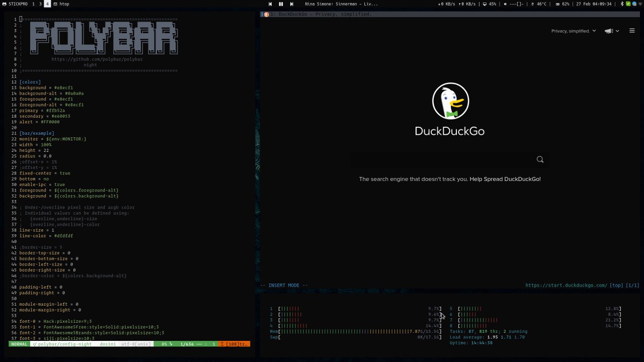The width and height of the screenshot is (644, 362).
Task: Click the DuckDuckGo duck logo
Action: [x=450, y=101]
